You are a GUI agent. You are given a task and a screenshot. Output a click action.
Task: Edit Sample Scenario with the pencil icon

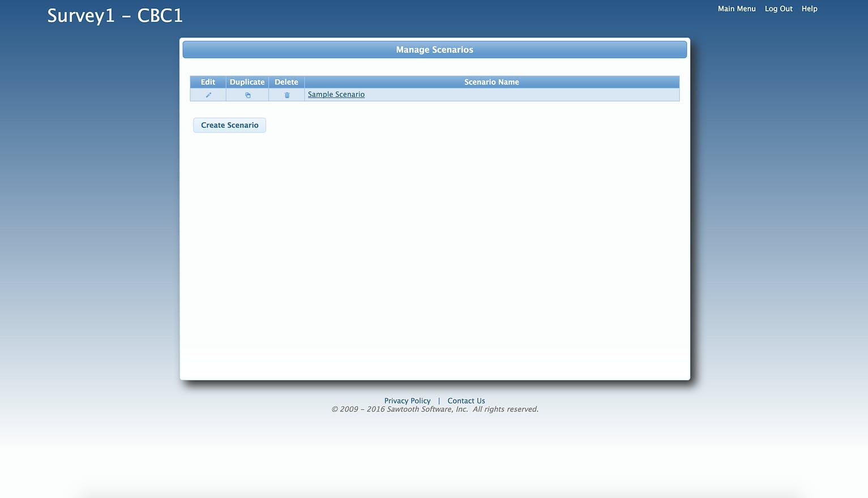208,95
